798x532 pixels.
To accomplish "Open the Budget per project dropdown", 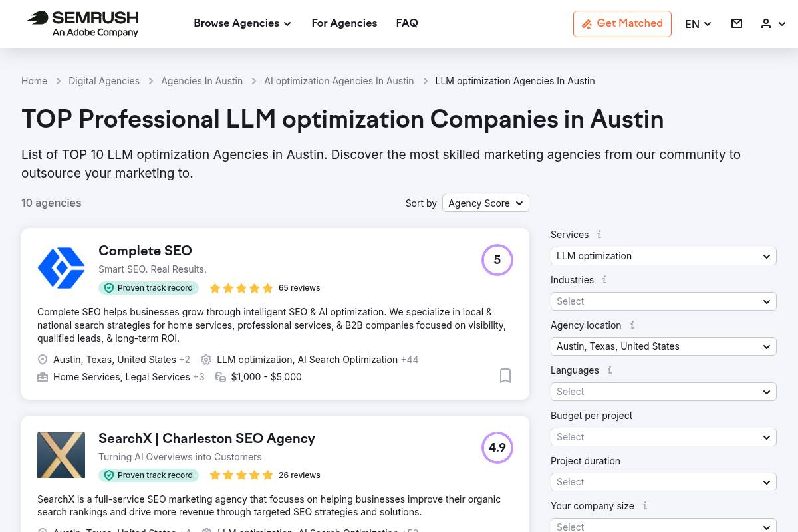I will coord(664,437).
